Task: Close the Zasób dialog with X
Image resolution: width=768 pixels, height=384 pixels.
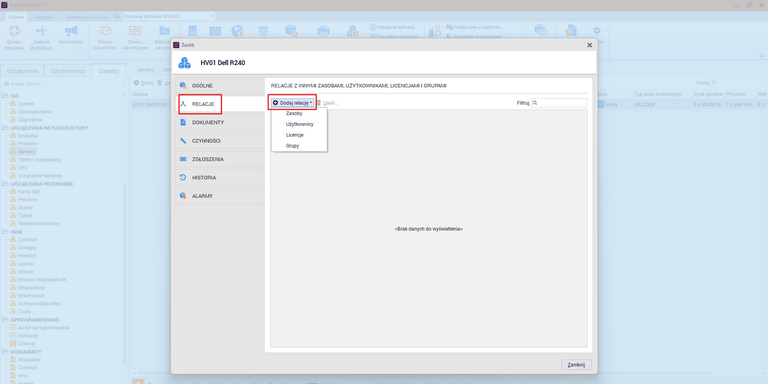Action: [590, 45]
